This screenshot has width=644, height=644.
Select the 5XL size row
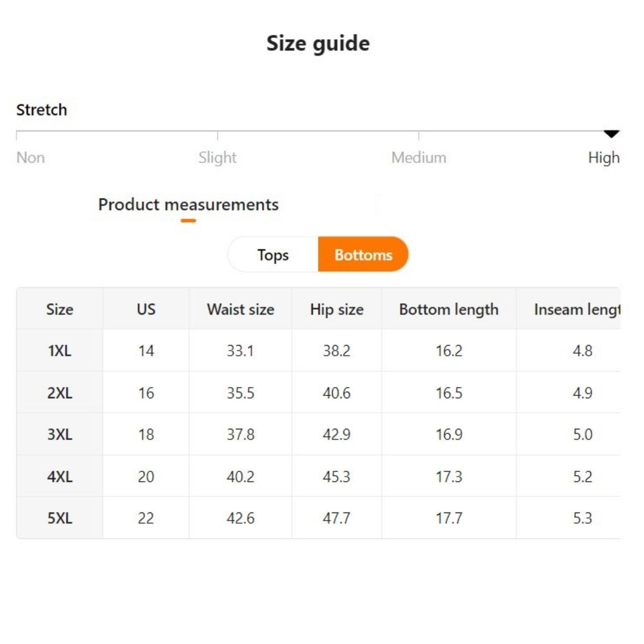pos(60,518)
